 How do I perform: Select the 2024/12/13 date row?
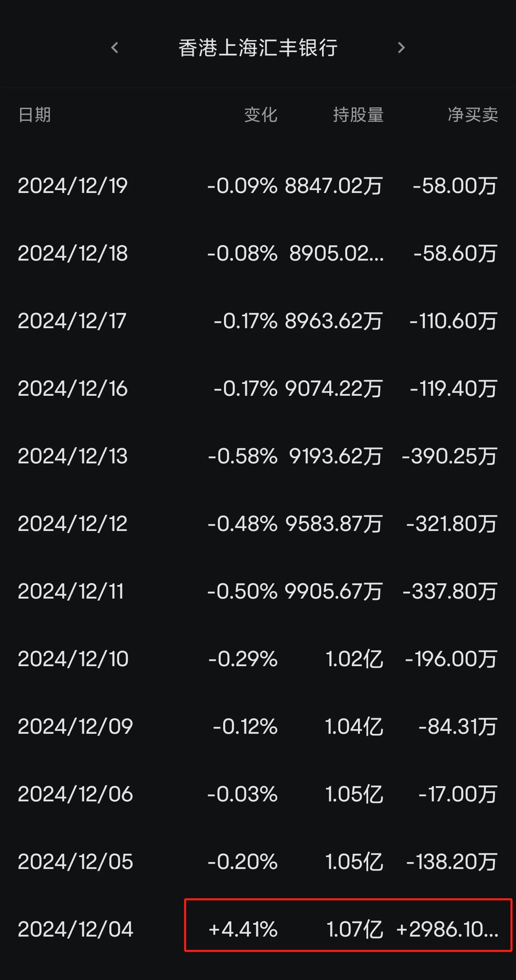[x=73, y=456]
